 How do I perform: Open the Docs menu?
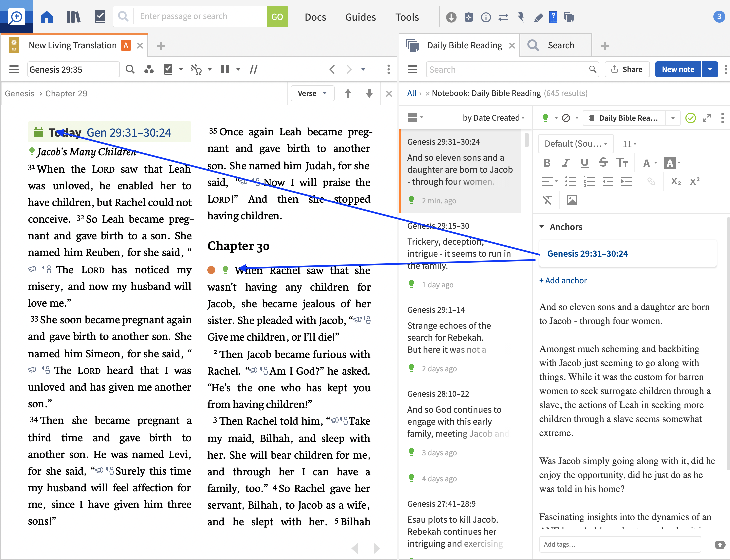click(315, 17)
